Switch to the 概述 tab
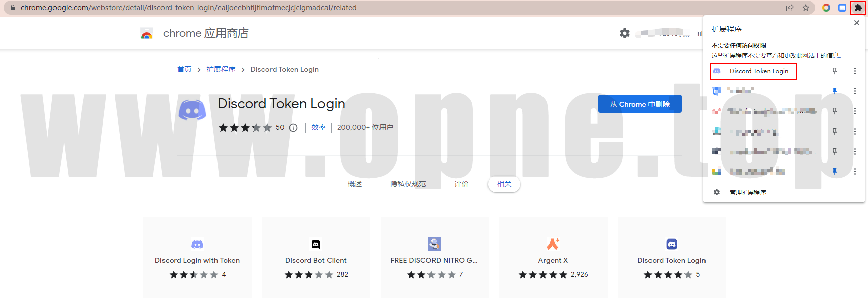This screenshot has height=299, width=868. coord(355,184)
